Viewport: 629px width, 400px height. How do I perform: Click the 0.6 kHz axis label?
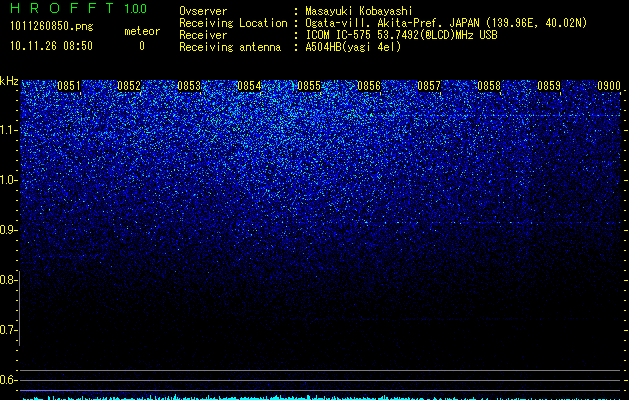coord(8,380)
